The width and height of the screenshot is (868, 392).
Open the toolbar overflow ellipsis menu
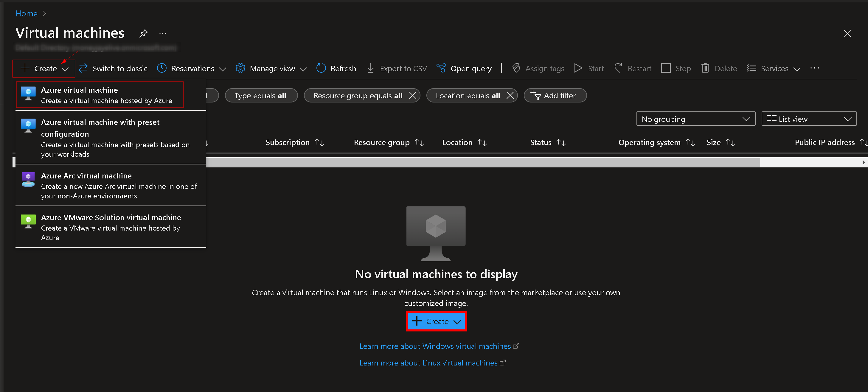point(814,69)
